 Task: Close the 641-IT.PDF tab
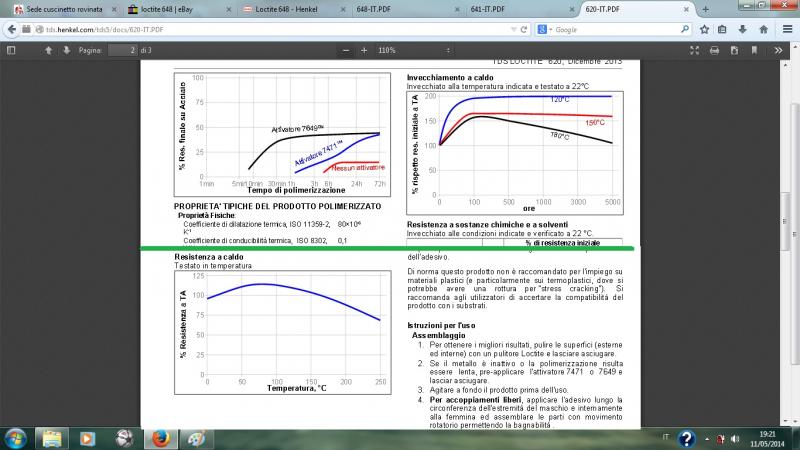[x=571, y=9]
